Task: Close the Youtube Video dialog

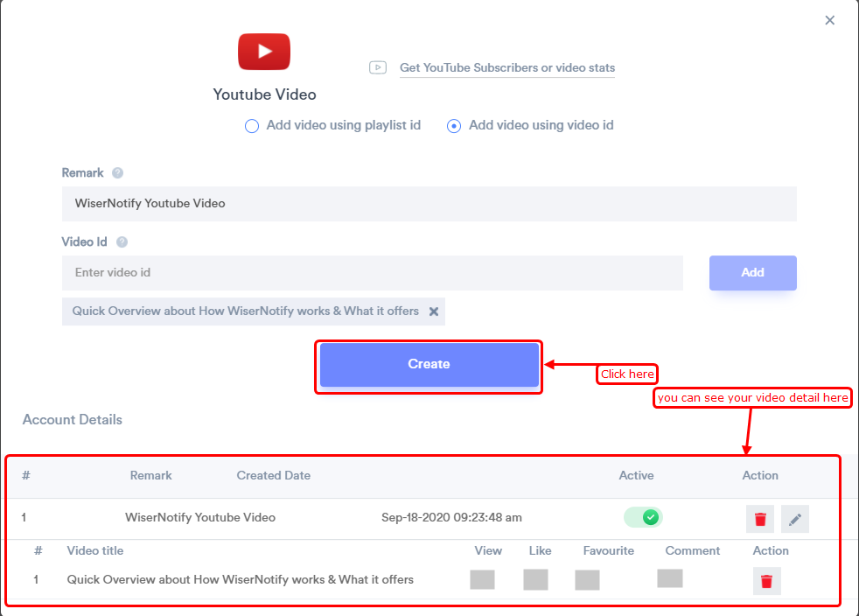Action: [830, 20]
